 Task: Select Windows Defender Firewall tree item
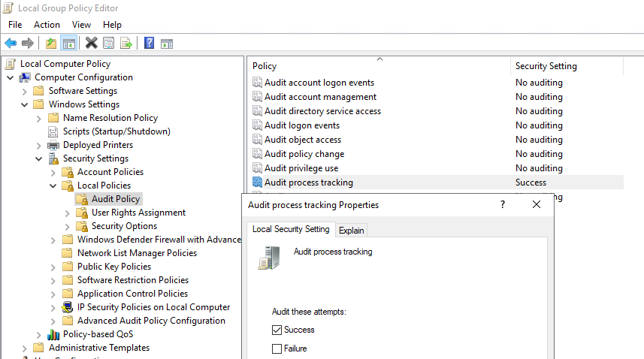pyautogui.click(x=159, y=240)
